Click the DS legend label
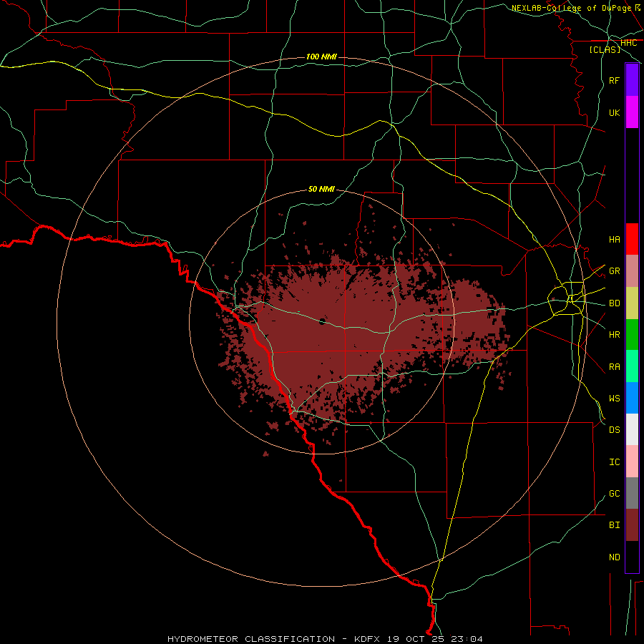The height and width of the screenshot is (644, 644). coord(614,430)
